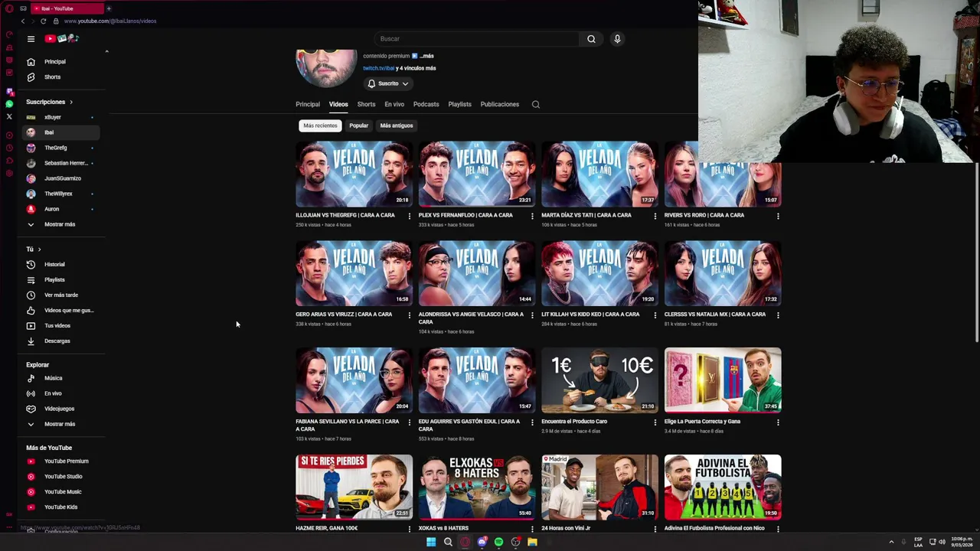The width and height of the screenshot is (980, 551).
Task: Open a new browser tab
Action: pyautogui.click(x=109, y=8)
